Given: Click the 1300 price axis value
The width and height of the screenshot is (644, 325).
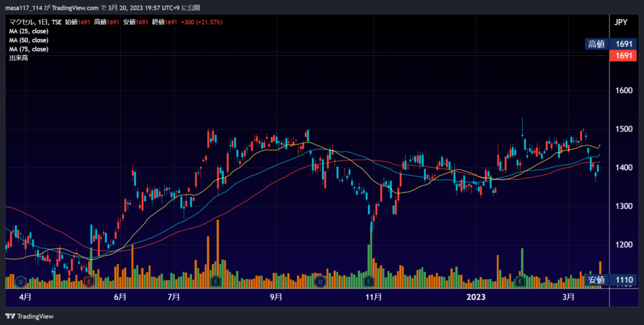Looking at the screenshot, I should [623, 206].
